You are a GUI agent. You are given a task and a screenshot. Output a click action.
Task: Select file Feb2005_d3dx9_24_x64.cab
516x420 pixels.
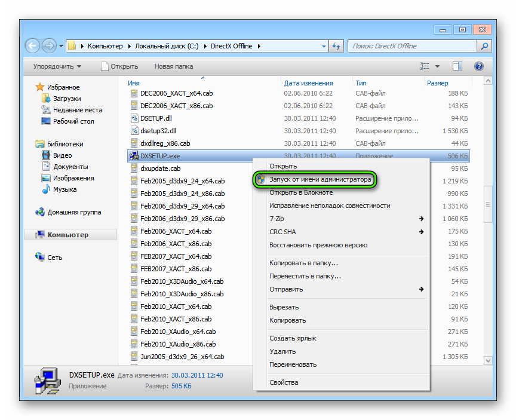coord(182,181)
